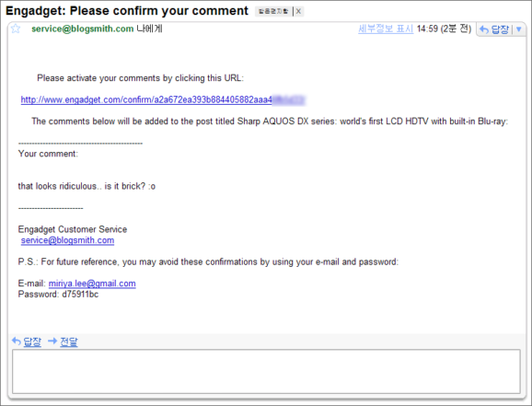Star this Engadget email
Viewport: 532px width, 406px height.
click(16, 29)
